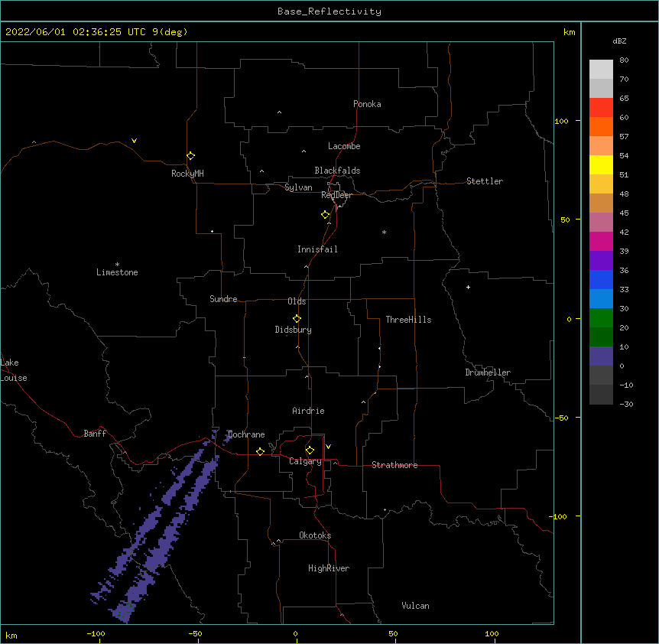Viewport: 659px width, 644px height.
Task: Click the white asterisk above the Limestone label
Action: click(117, 265)
